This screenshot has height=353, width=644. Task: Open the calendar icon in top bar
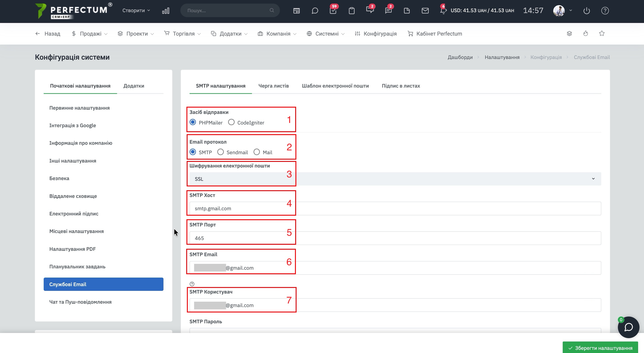(x=296, y=11)
